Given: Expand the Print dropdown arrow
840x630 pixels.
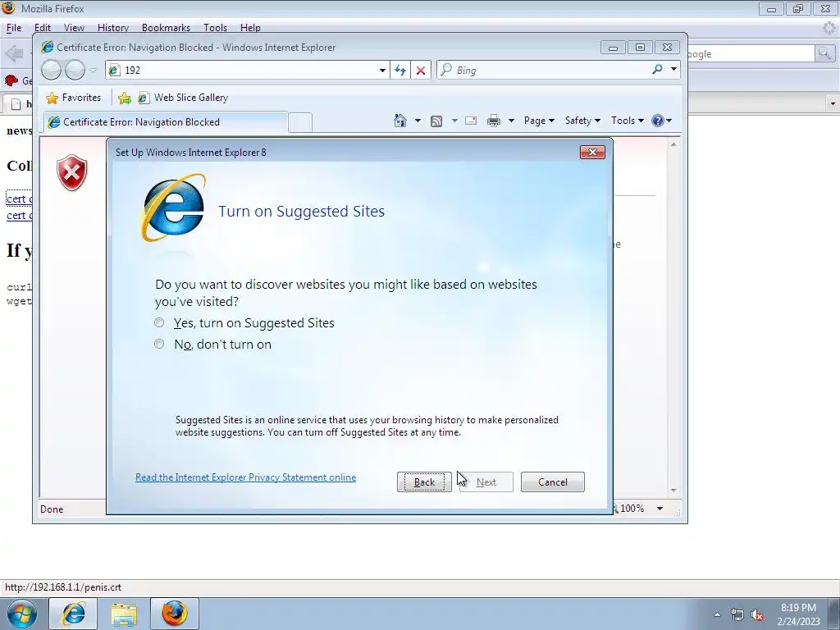Looking at the screenshot, I should click(x=511, y=121).
